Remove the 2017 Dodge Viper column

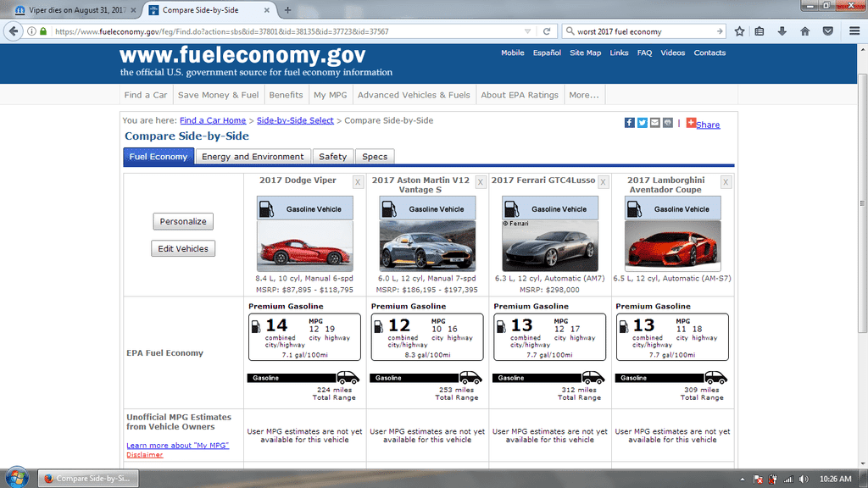(358, 182)
